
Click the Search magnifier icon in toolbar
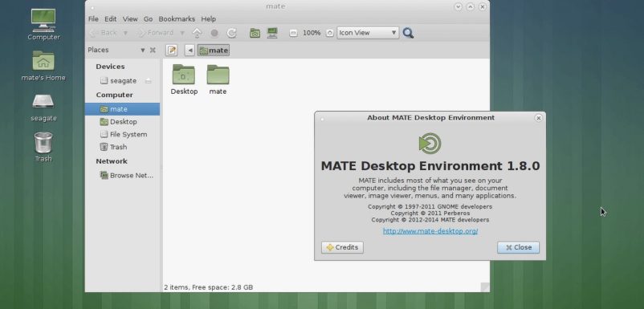pyautogui.click(x=408, y=33)
